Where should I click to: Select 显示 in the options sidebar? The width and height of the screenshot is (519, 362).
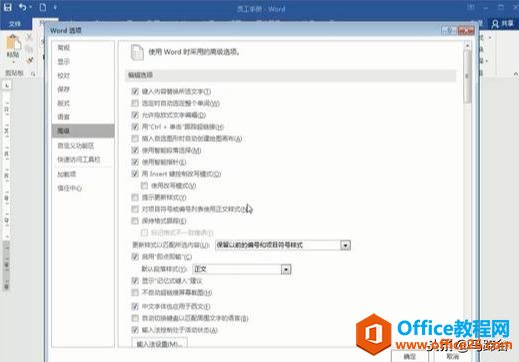coord(64,62)
